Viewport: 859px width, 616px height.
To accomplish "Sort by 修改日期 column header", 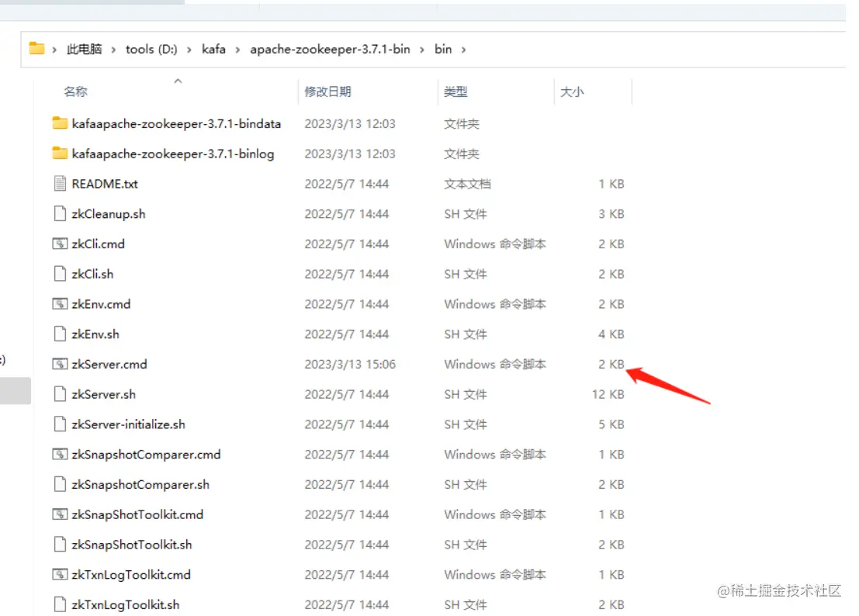I will click(x=327, y=92).
